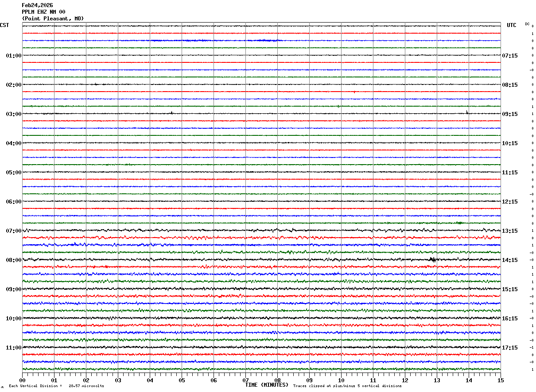Click the seismic burst on the 08:00 black trace
536x392 pixels.
[433, 260]
